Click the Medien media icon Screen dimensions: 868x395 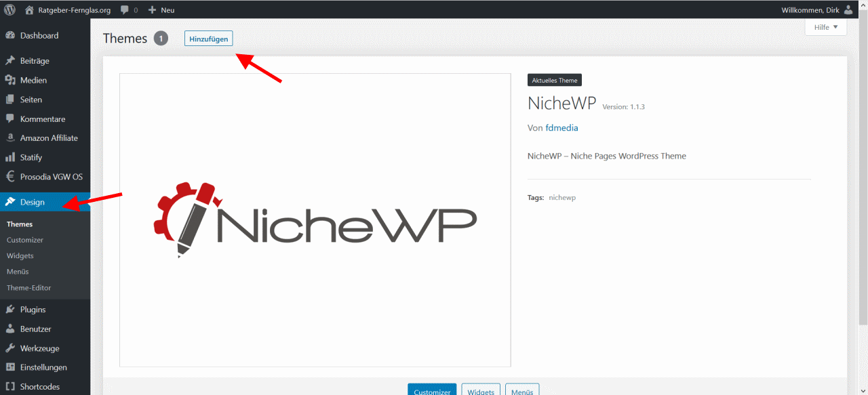tap(10, 80)
